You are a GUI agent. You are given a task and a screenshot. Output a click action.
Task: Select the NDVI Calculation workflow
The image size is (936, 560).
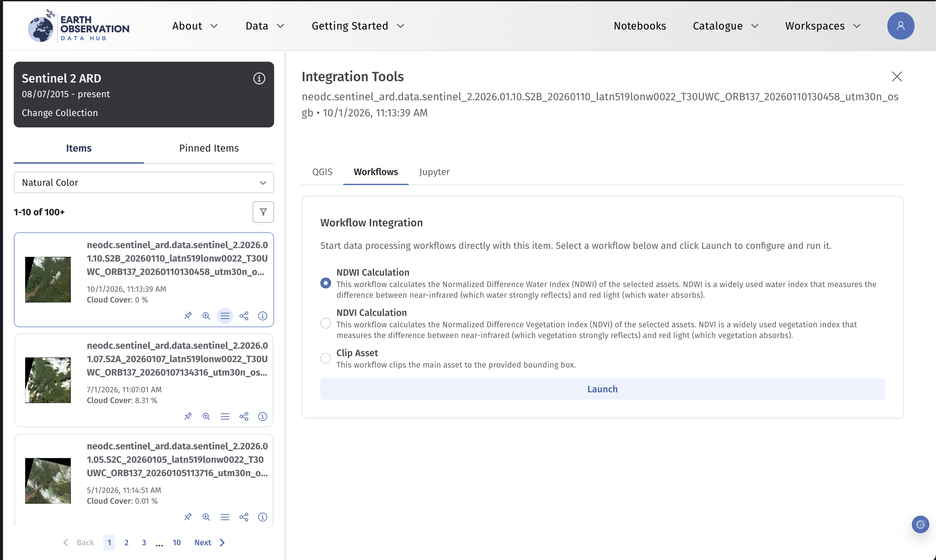[325, 323]
